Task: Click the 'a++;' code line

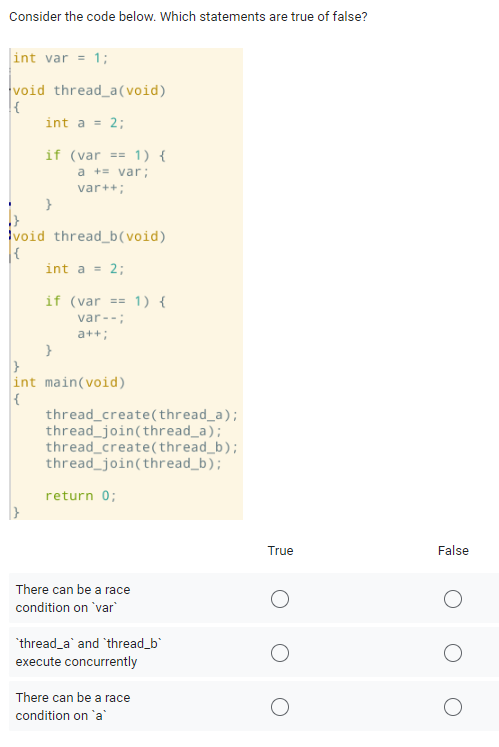Action: pos(93,334)
